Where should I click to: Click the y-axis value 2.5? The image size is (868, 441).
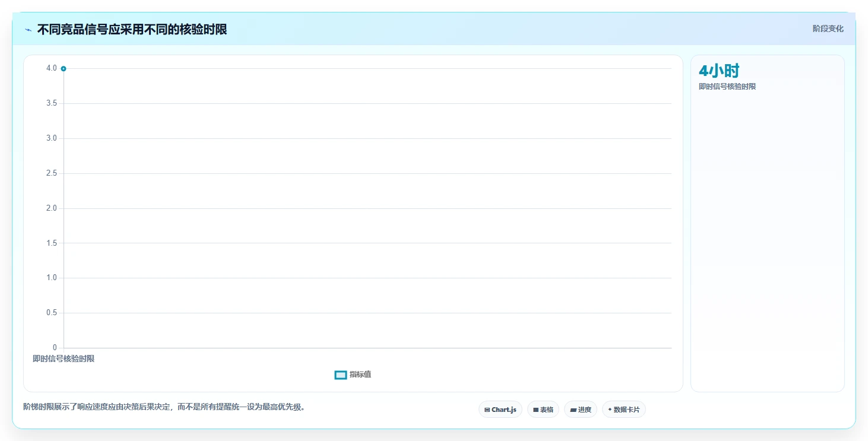[x=52, y=173]
